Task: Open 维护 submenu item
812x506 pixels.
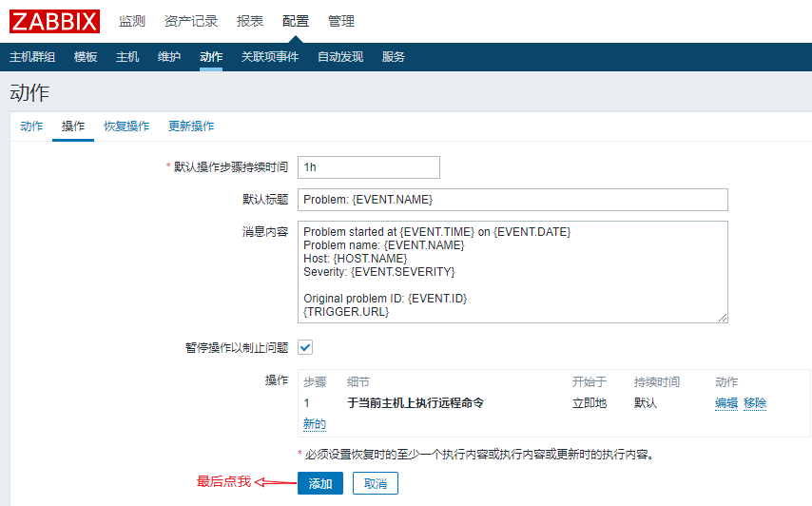Action: tap(169, 57)
